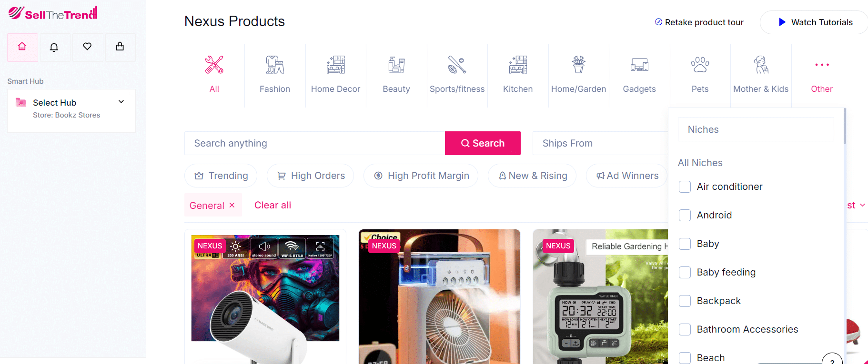The width and height of the screenshot is (868, 364).
Task: Select the Gadgets category icon
Action: pyautogui.click(x=639, y=65)
